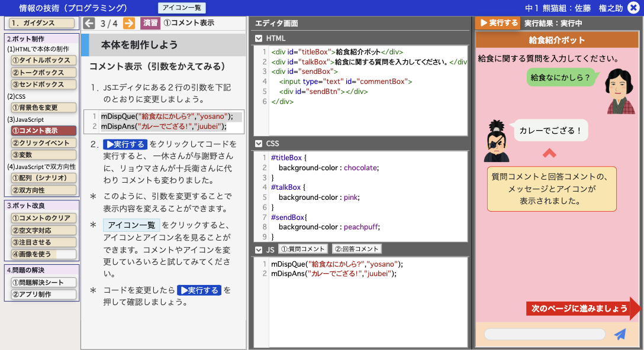Open ①問題解決シート lesson
644x350 pixels.
point(44,282)
